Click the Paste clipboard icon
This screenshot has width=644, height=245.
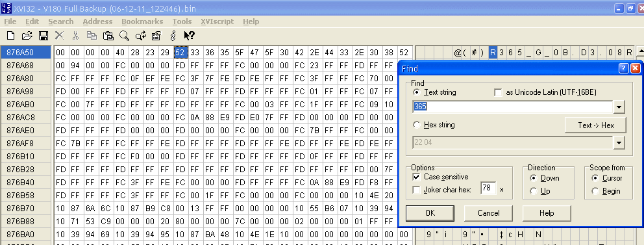click(x=108, y=36)
